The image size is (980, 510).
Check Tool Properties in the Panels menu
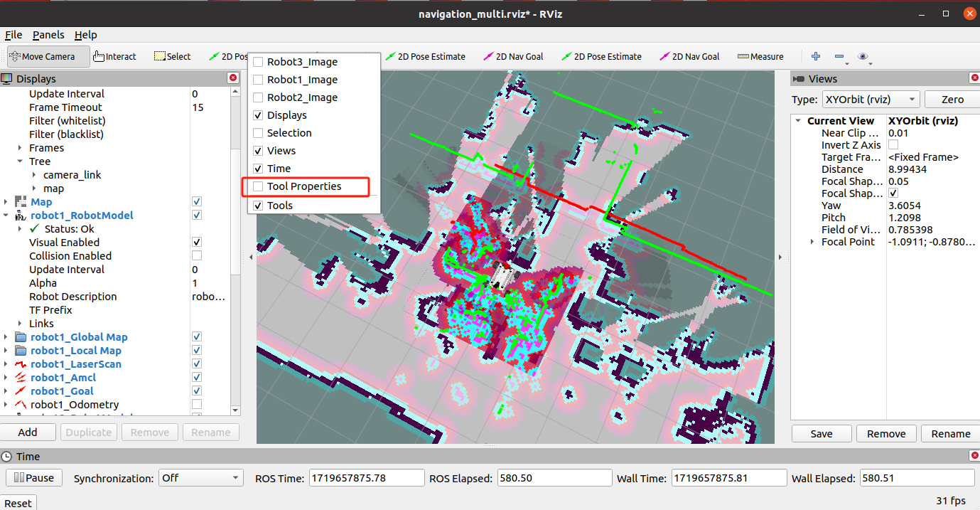coord(258,186)
